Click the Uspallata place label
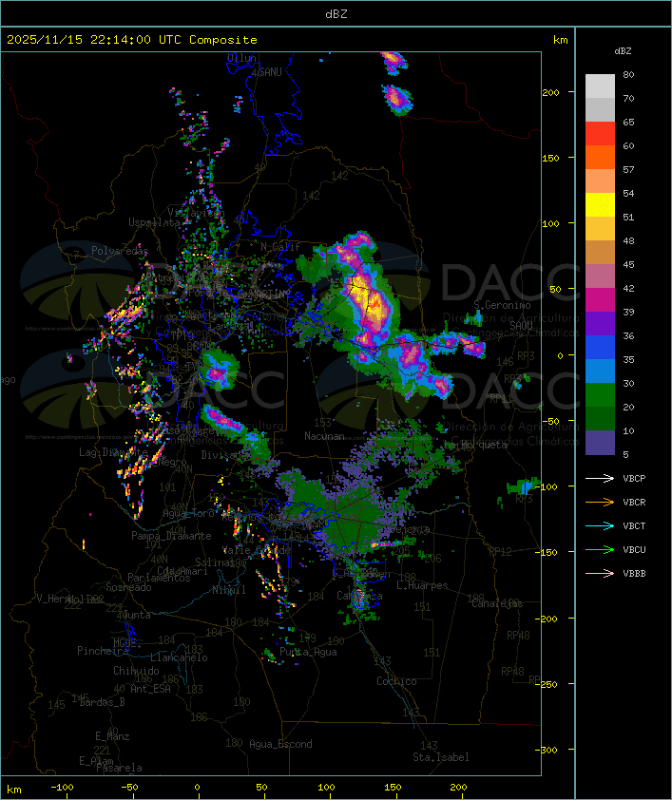Viewport: 672px width, 800px height. pyautogui.click(x=154, y=222)
